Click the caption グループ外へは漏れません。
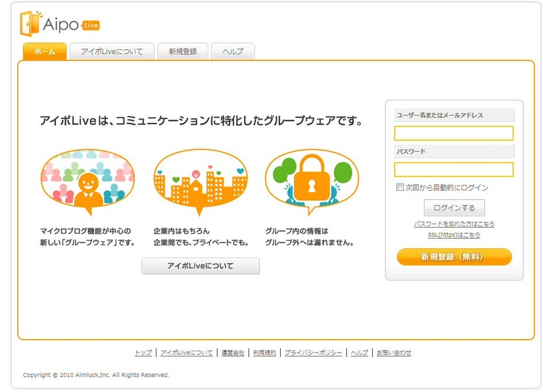Screen dimensions: 543x392 (x=310, y=243)
